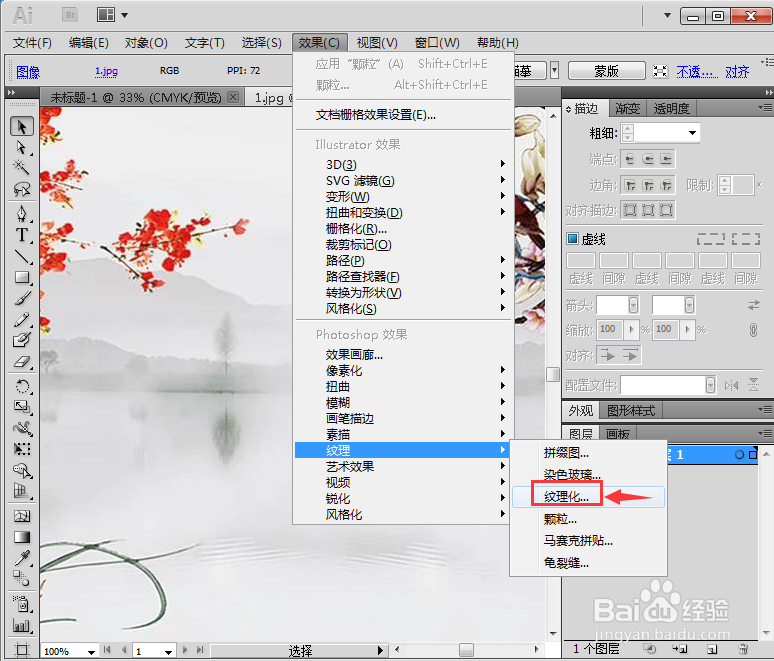Image resolution: width=774 pixels, height=661 pixels.
Task: Select the Mesh tool
Action: [x=22, y=516]
